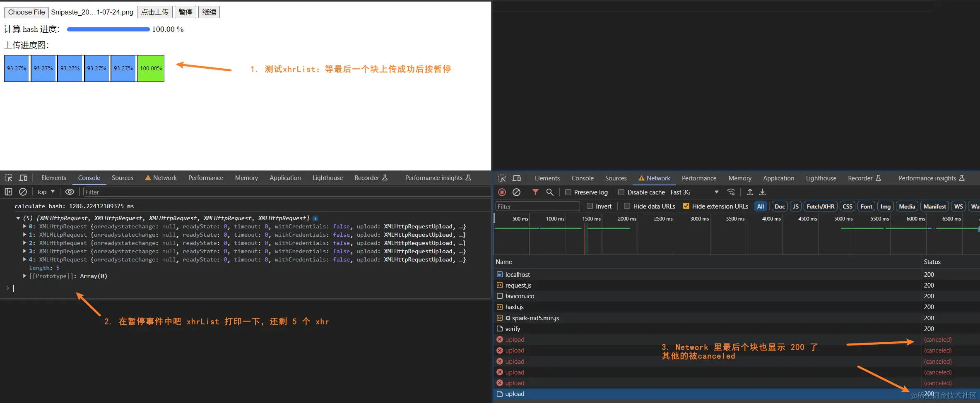Open the Application tab in Network-side DevTools
Screen dimensions: 980x403
tap(779, 178)
